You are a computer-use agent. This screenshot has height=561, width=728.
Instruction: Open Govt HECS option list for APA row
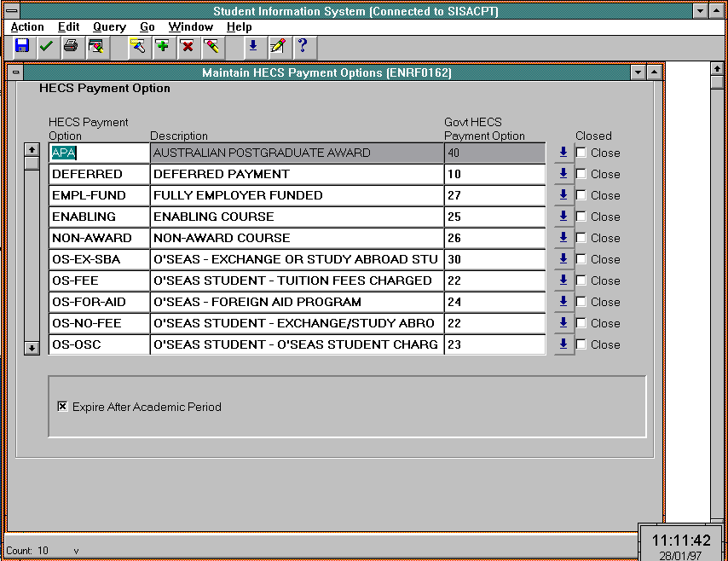(x=563, y=153)
